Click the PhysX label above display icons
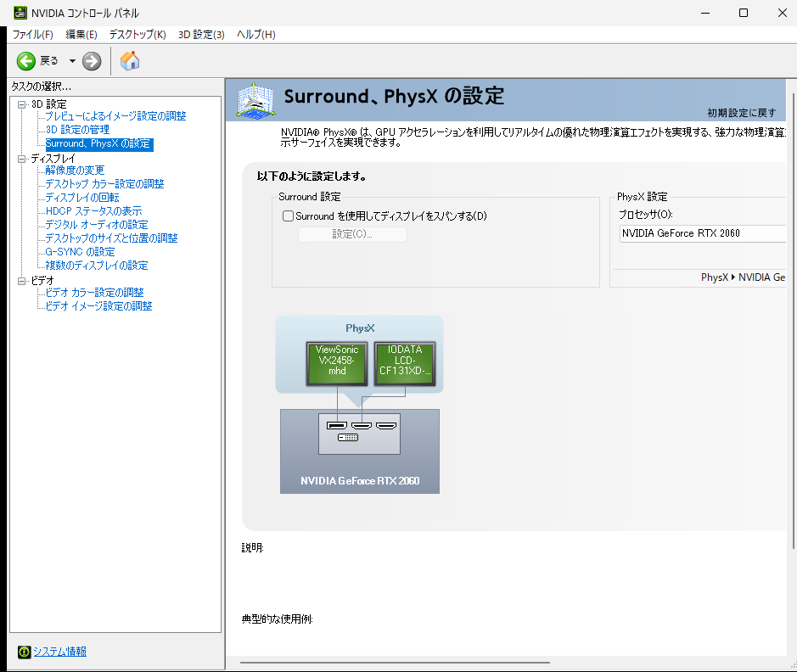797x672 pixels. pyautogui.click(x=360, y=328)
